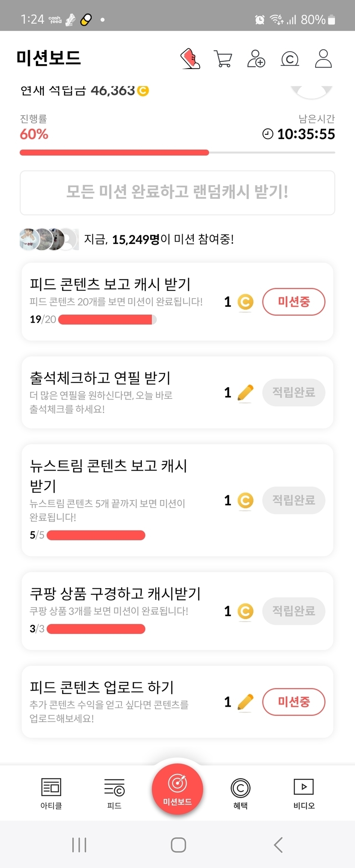Click the 60% overall progress bar
The image size is (355, 868).
pyautogui.click(x=177, y=152)
